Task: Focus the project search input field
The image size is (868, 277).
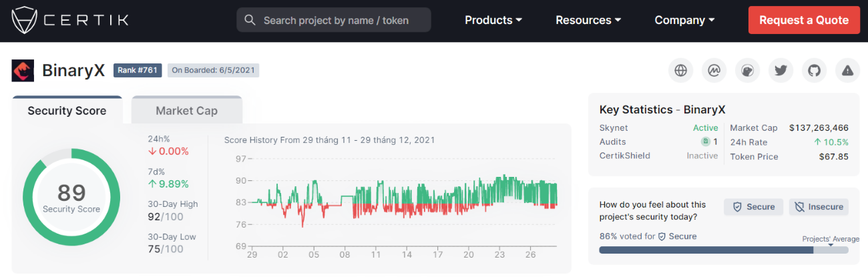Action: tap(341, 20)
